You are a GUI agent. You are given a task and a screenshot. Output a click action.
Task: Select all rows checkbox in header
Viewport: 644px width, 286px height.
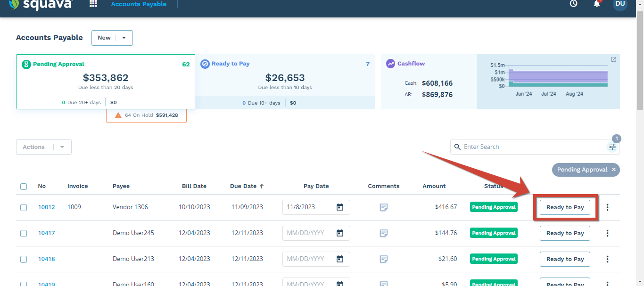click(24, 187)
